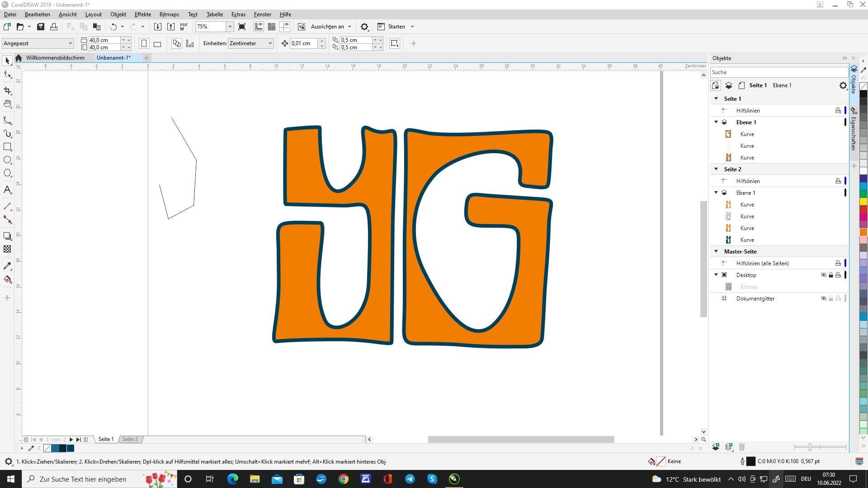Viewport: 868px width, 488px height.
Task: Pick the orange swatch in color palette
Action: pos(863,232)
